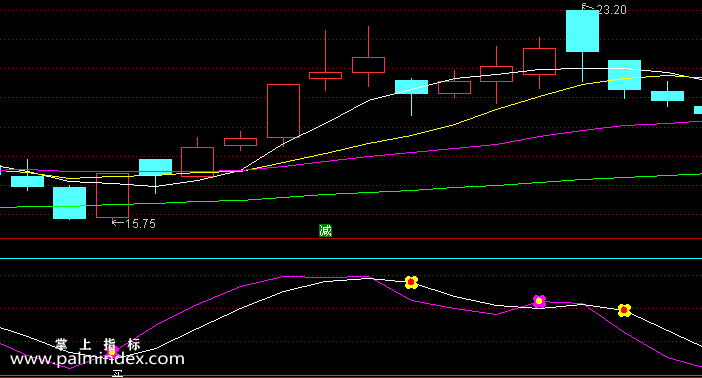This screenshot has width=702, height=378.
Task: Click the solid red horizontal line below 减
Action: (351, 239)
